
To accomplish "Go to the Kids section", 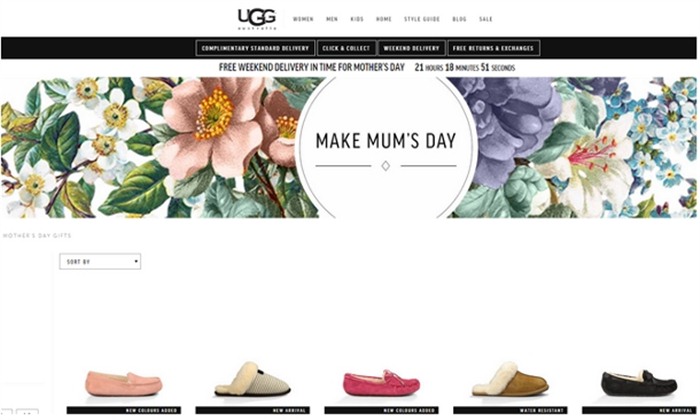I will [x=357, y=19].
